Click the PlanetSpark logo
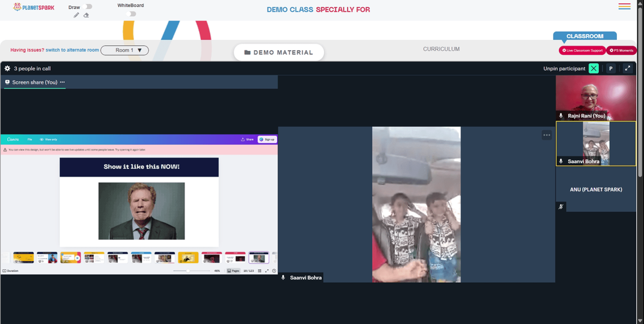The height and width of the screenshot is (324, 644). click(x=33, y=7)
